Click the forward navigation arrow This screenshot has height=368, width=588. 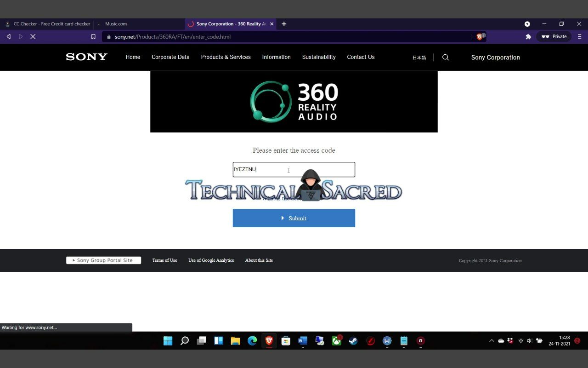21,37
